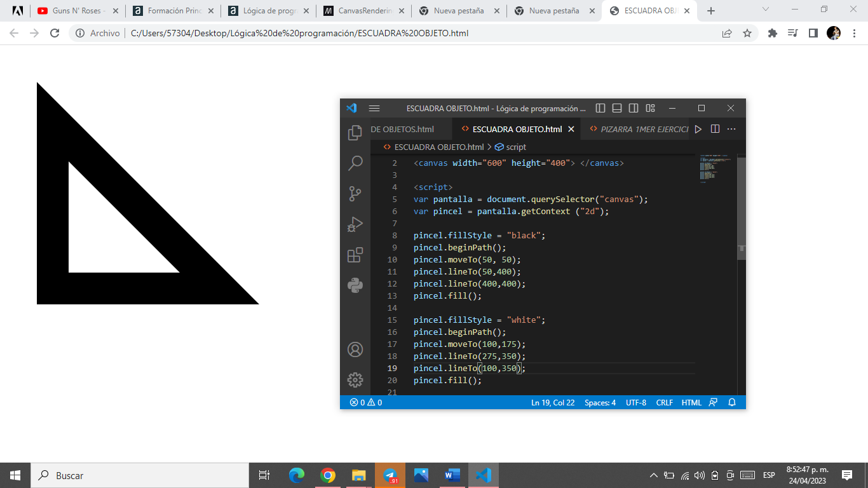Open Chrome Extensions puzzle icon
This screenshot has height=488, width=868.
(773, 33)
